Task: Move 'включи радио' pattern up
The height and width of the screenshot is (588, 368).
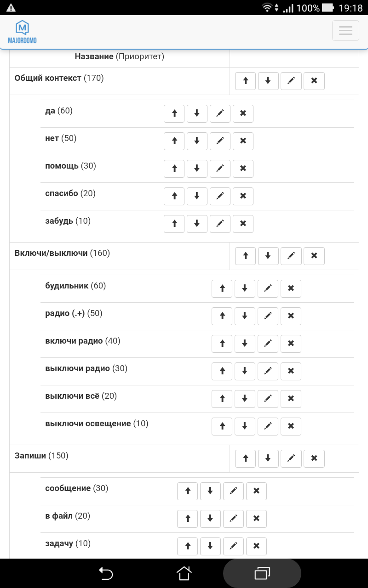Action: (222, 344)
